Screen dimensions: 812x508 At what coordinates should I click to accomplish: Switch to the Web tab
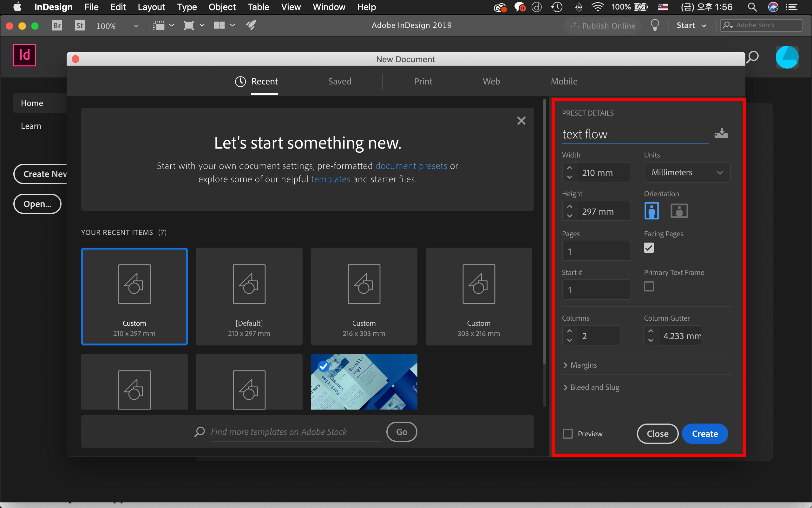coord(491,81)
